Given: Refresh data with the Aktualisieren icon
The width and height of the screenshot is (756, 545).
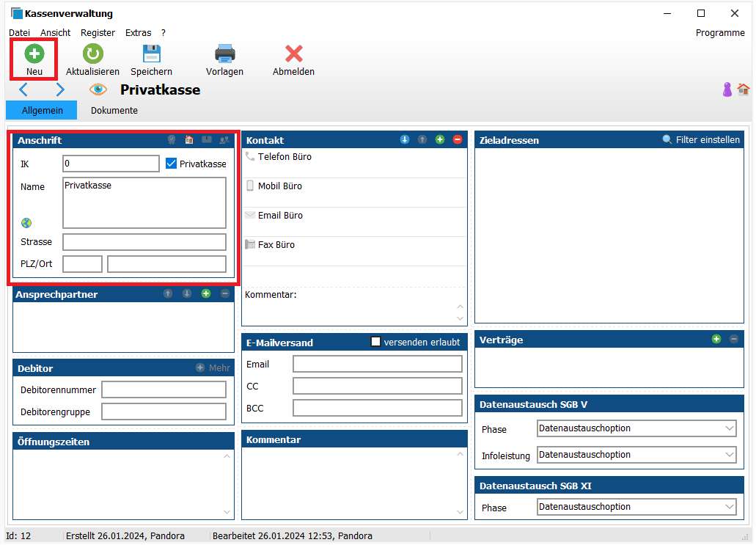Looking at the screenshot, I should coord(92,54).
